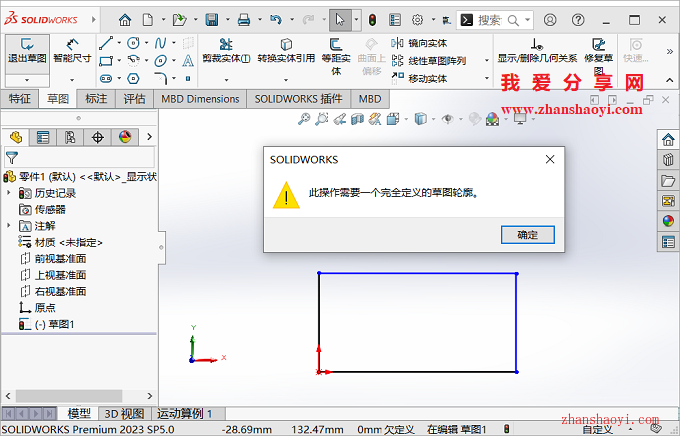Select 右视基准面 in the feature tree

pos(54,291)
